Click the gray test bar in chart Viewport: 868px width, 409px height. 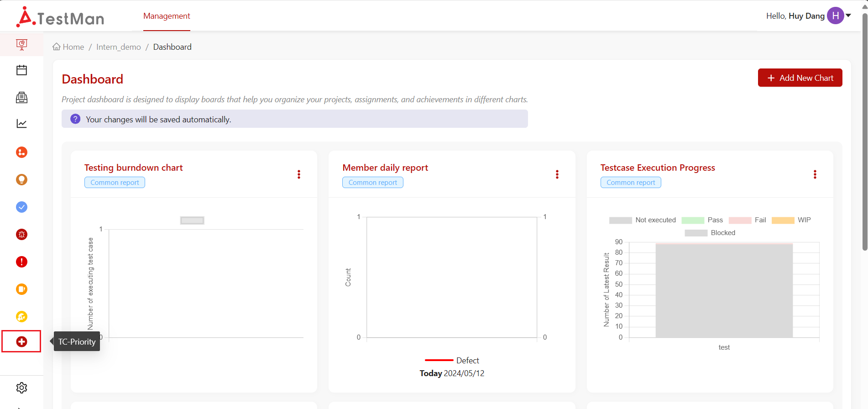click(x=724, y=291)
